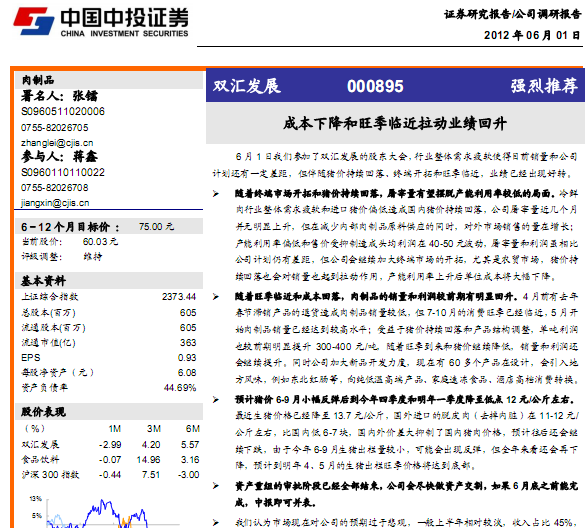588x528 pixels.
Task: Select 沪深300指数 6M value -3.00
Action: [x=189, y=475]
